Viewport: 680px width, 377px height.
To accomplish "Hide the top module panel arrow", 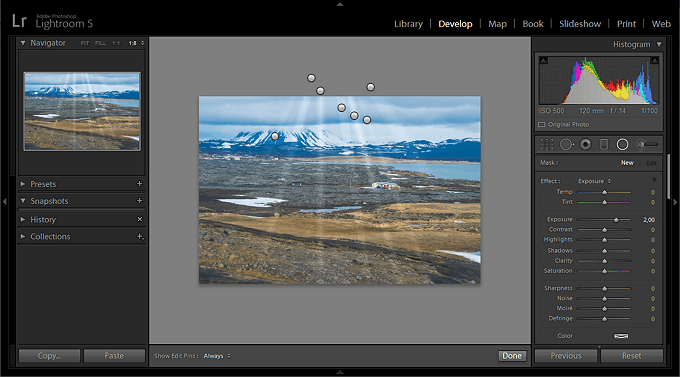I will click(340, 4).
